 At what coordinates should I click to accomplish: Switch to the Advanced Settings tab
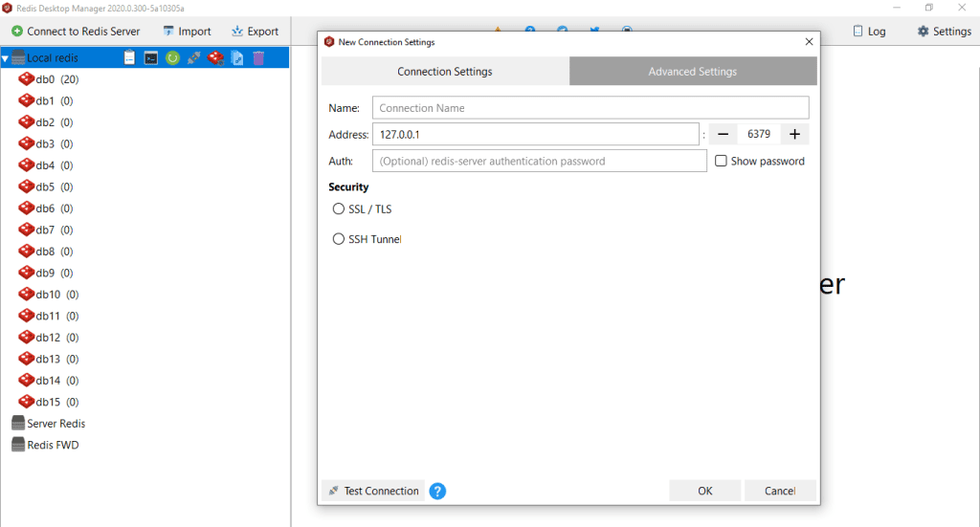click(693, 71)
